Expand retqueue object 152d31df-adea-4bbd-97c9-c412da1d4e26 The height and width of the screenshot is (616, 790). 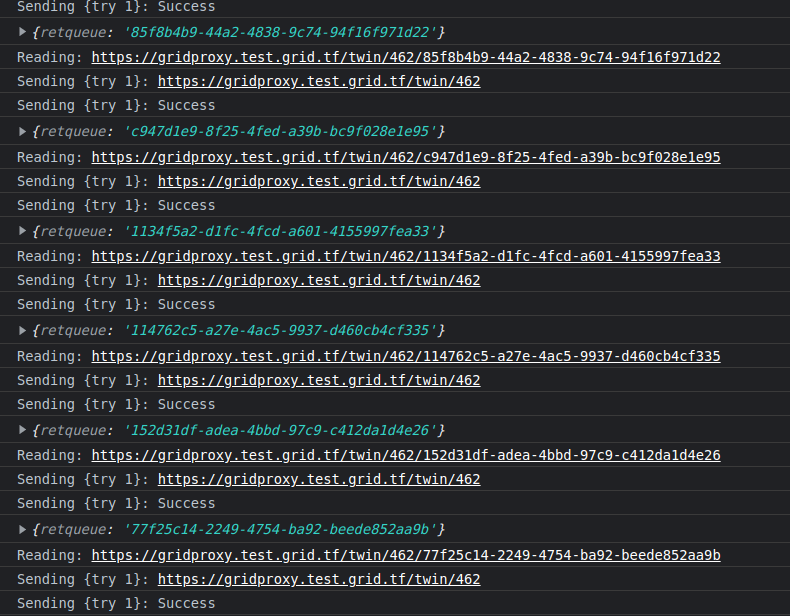click(22, 430)
